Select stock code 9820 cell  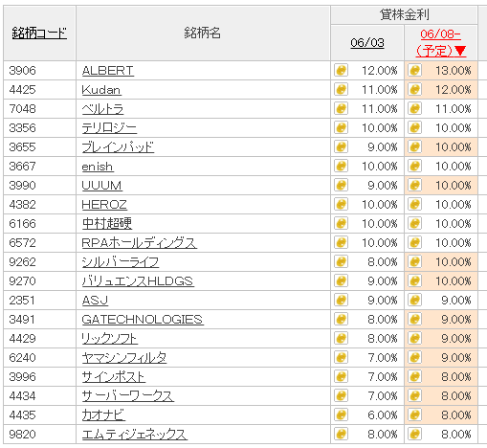[39, 434]
